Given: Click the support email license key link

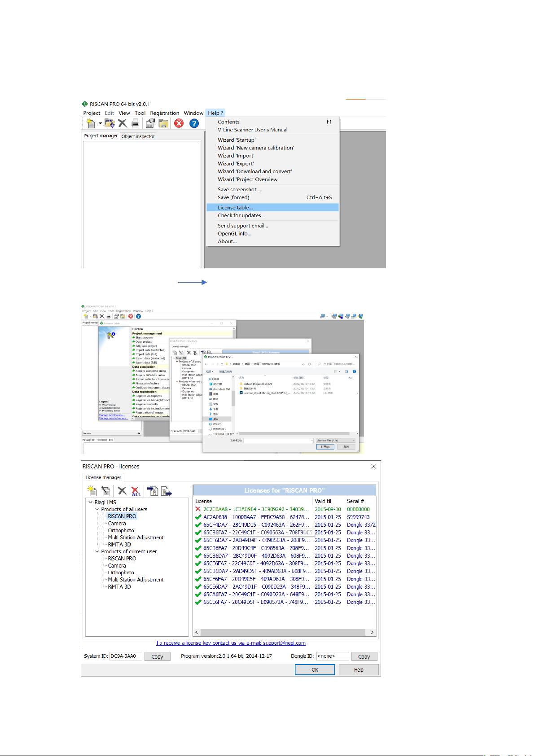Looking at the screenshot, I should [x=230, y=643].
